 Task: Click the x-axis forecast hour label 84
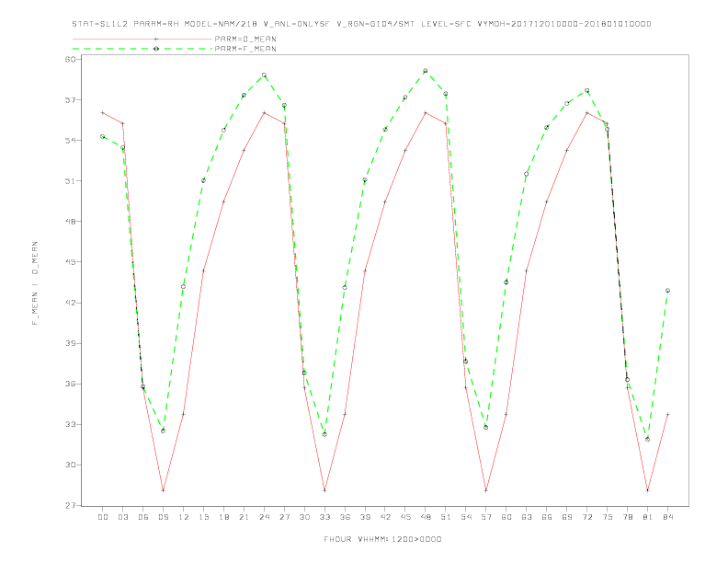(667, 517)
